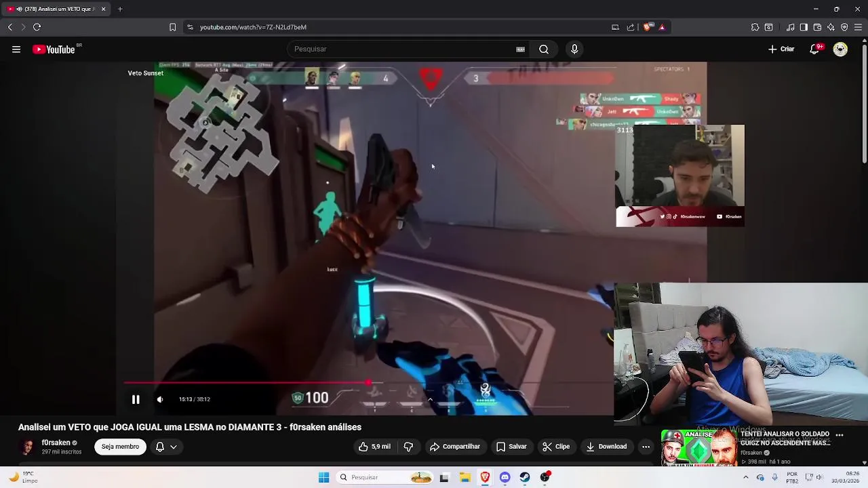The image size is (868, 488).
Task: Click the taskbar Pesquisar search box
Action: [x=384, y=477]
